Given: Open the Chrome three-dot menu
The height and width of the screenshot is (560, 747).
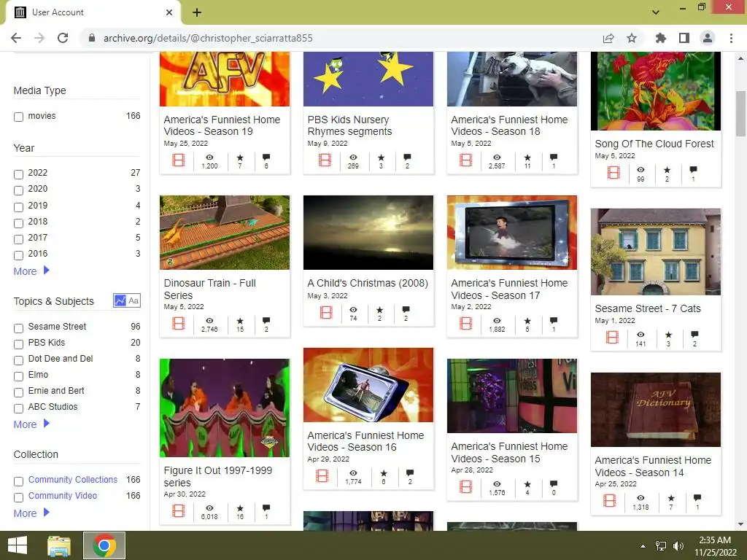Looking at the screenshot, I should click(x=731, y=38).
